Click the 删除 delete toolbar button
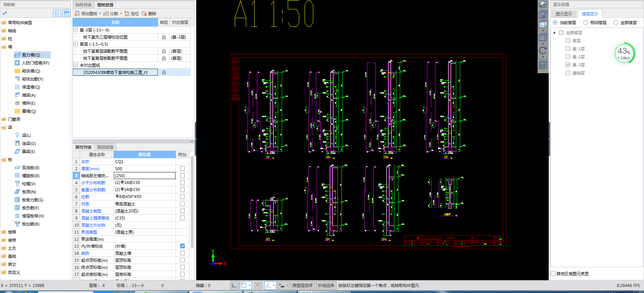Viewport: 644px width, 293px height. click(x=149, y=13)
